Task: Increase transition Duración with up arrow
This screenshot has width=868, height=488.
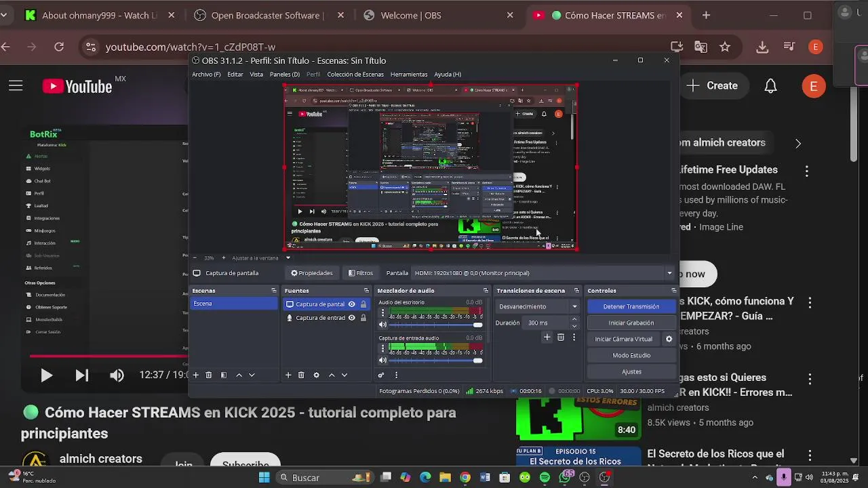Action: pyautogui.click(x=574, y=320)
